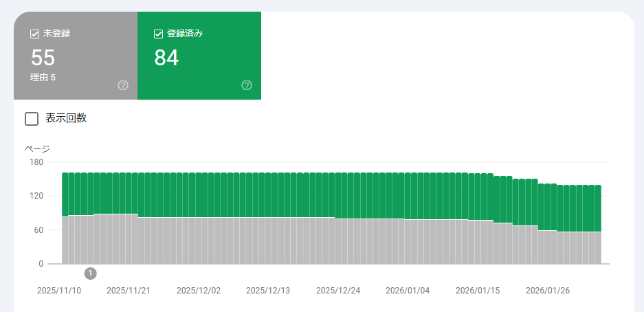This screenshot has height=312, width=644.
Task: Click the 180 y-axis label
Action: coord(36,162)
